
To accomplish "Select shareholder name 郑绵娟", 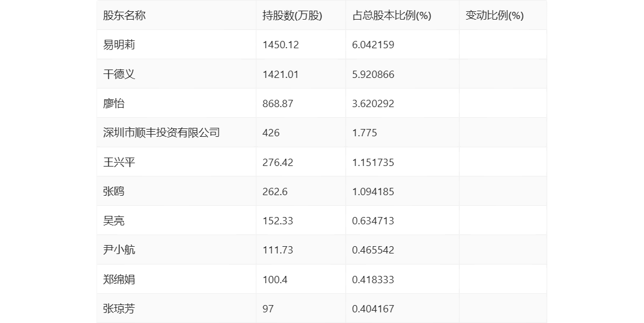I will pos(119,279).
